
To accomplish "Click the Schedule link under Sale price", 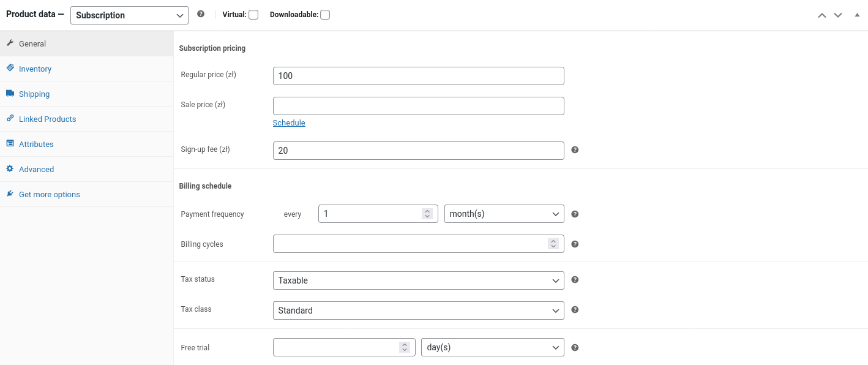I will [288, 122].
